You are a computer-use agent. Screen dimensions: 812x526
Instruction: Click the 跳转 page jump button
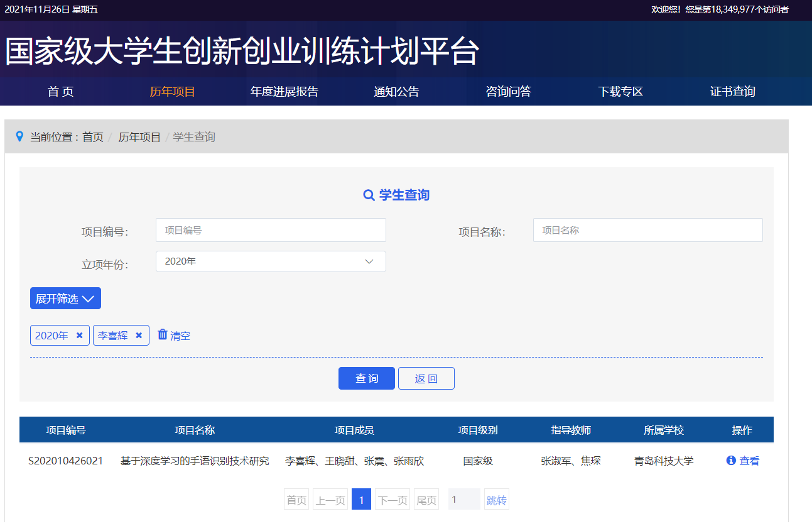(x=496, y=500)
